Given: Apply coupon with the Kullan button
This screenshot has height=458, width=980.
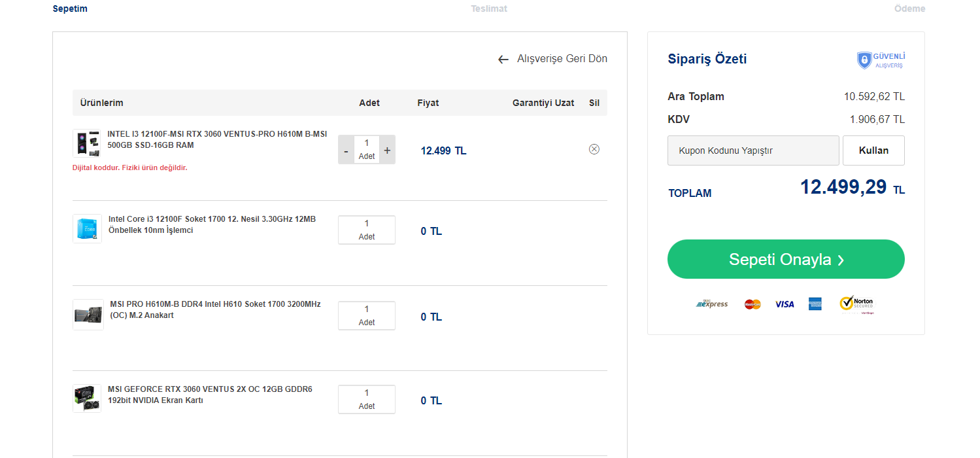Looking at the screenshot, I should click(873, 150).
